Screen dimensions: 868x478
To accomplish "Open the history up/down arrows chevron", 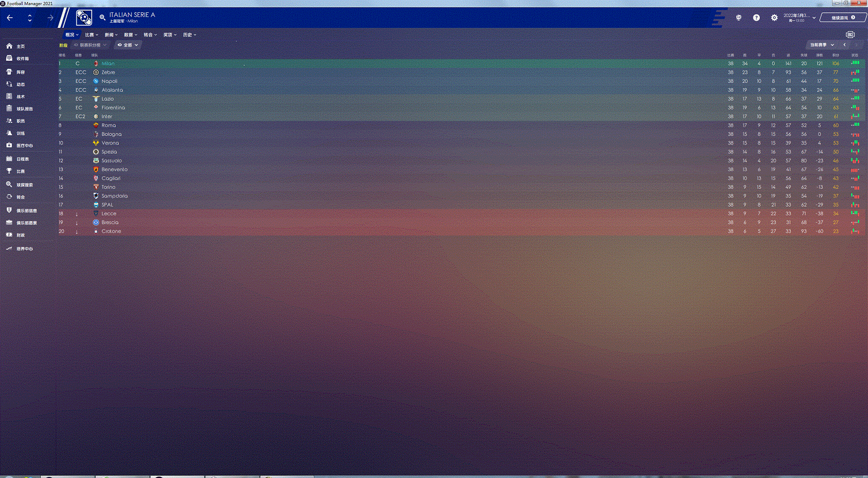I will pos(30,18).
